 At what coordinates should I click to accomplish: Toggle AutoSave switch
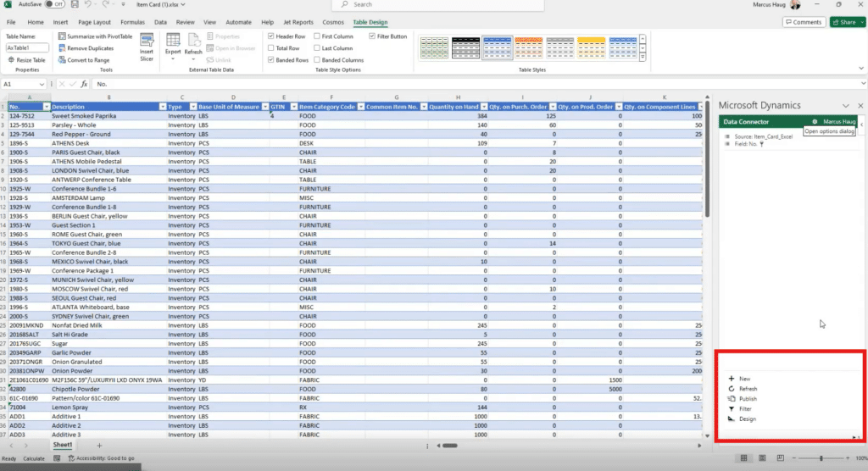tap(54, 4)
